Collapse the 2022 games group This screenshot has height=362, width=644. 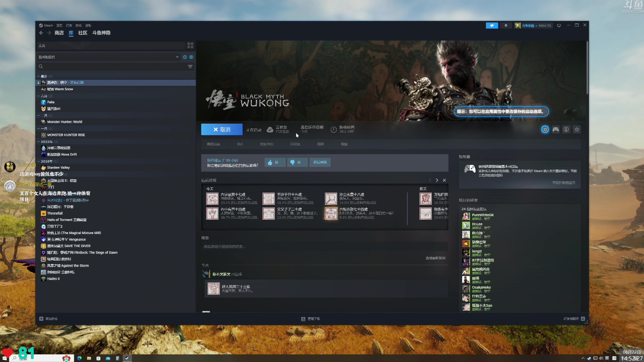coord(38,142)
